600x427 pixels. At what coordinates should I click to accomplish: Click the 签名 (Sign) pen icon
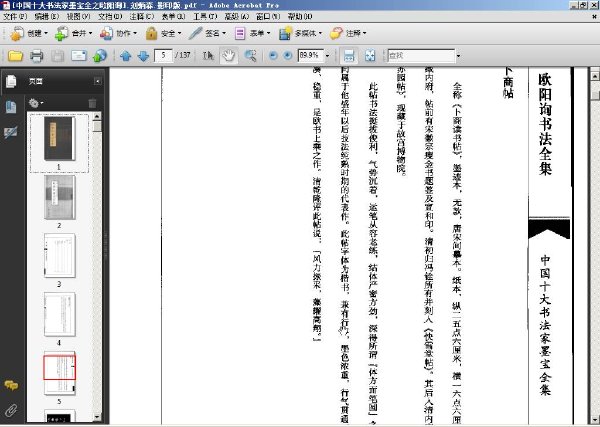tap(196, 34)
